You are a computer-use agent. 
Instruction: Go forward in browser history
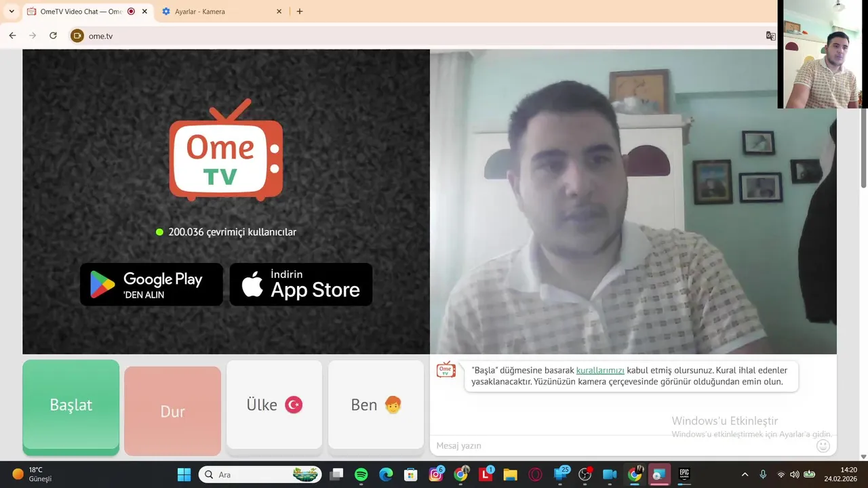[x=33, y=36]
